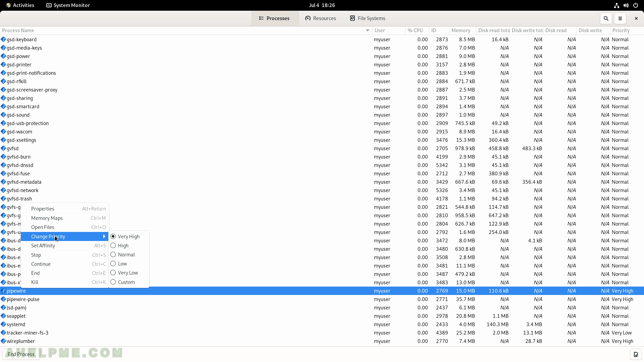Screen dimensions: 644x362
Task: Click the volume speaker icon in top bar
Action: tap(626, 5)
